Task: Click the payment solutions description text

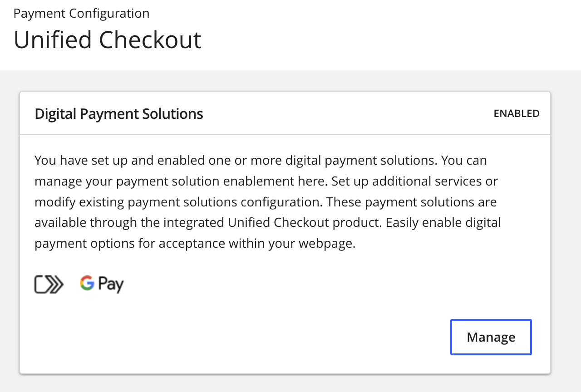Action: point(268,201)
